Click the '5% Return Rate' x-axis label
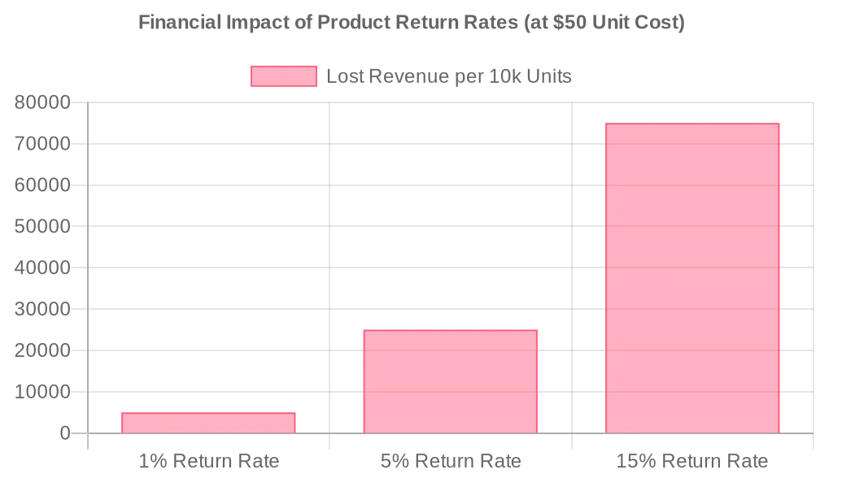The height and width of the screenshot is (487, 868). tap(451, 462)
